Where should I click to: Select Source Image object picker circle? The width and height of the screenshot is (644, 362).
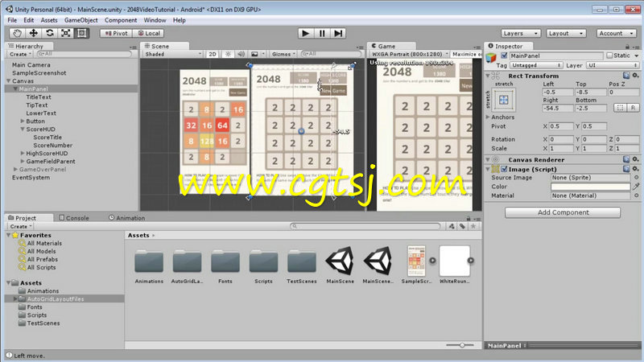[x=636, y=178]
